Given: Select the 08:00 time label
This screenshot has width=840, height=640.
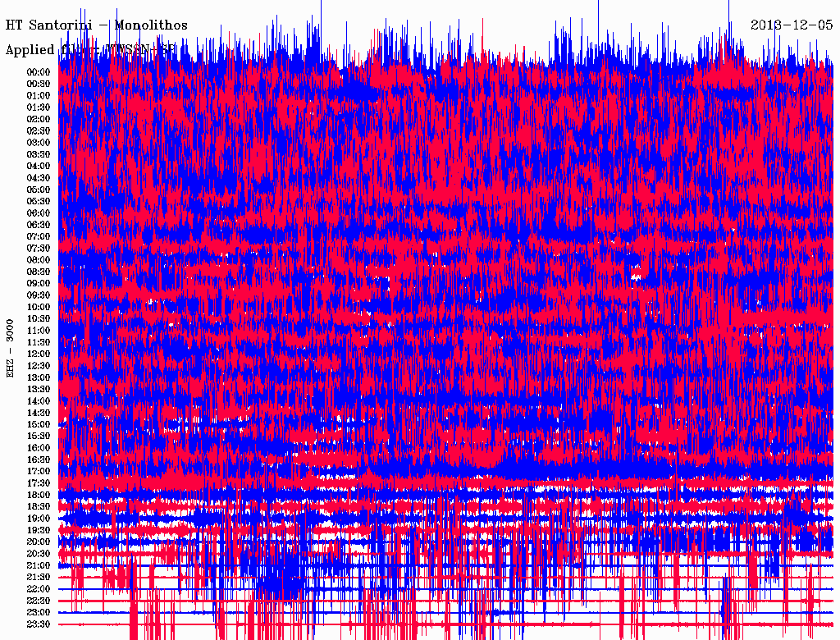Looking at the screenshot, I should tap(39, 260).
